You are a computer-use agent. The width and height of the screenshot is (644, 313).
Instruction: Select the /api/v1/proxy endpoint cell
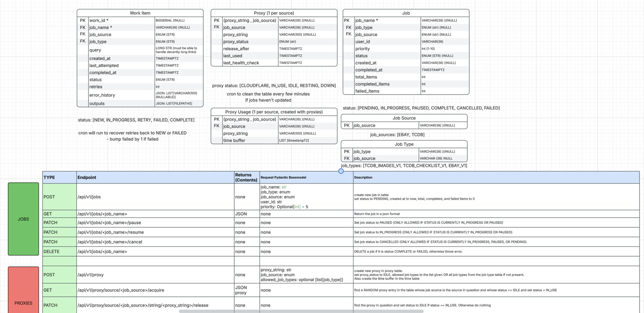pos(155,275)
